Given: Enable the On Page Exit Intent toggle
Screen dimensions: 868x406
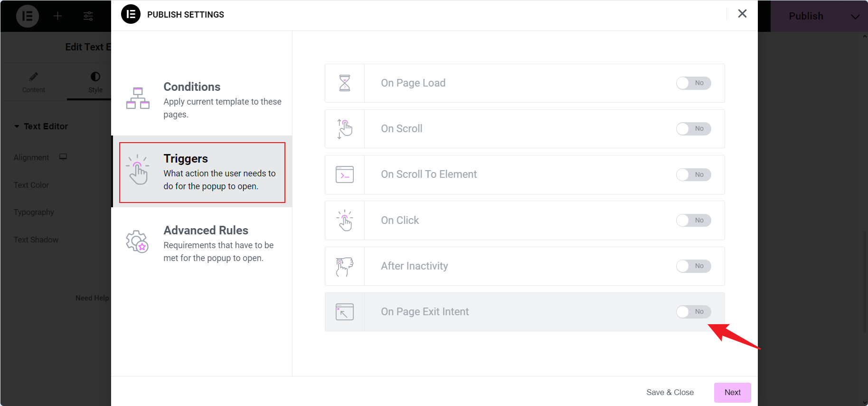Looking at the screenshot, I should click(693, 312).
